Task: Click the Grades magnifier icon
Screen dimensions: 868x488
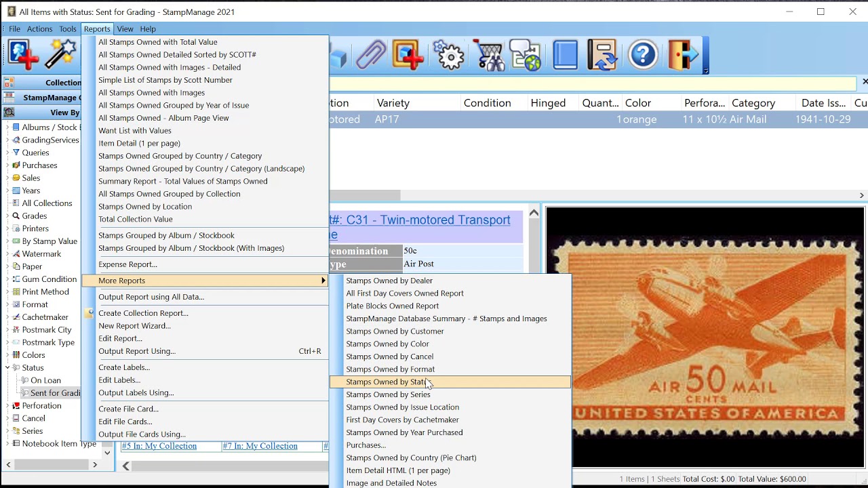Action: point(16,216)
